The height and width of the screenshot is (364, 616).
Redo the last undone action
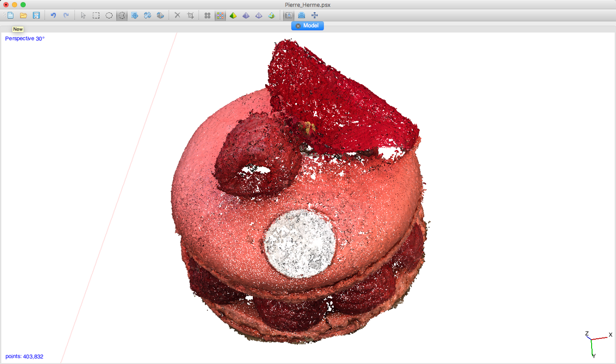[x=66, y=16]
